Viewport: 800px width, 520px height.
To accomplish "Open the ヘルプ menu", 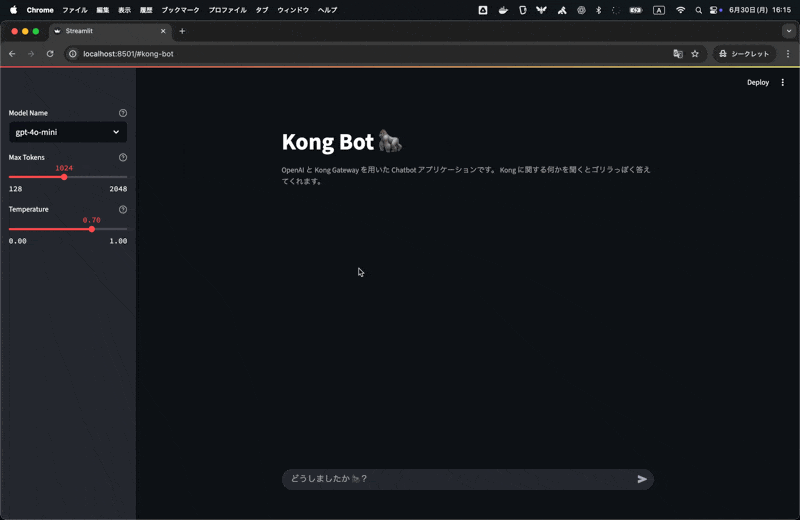I will click(327, 10).
